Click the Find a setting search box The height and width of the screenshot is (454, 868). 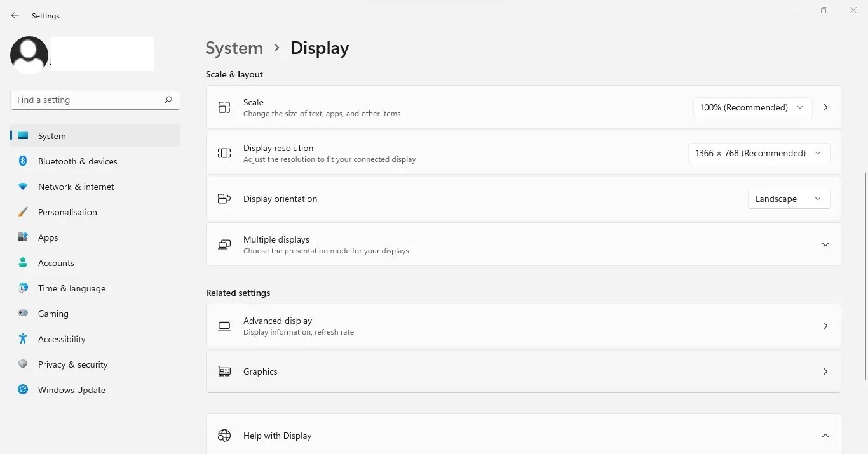click(95, 100)
